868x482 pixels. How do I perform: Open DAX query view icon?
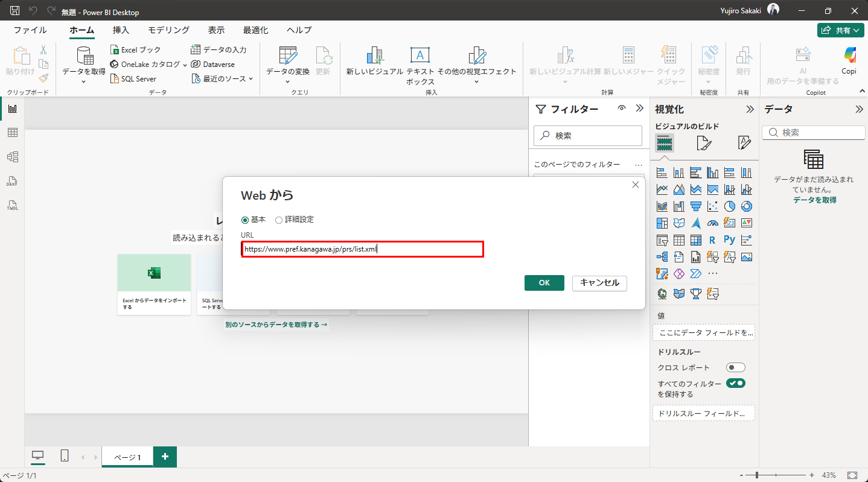click(12, 181)
